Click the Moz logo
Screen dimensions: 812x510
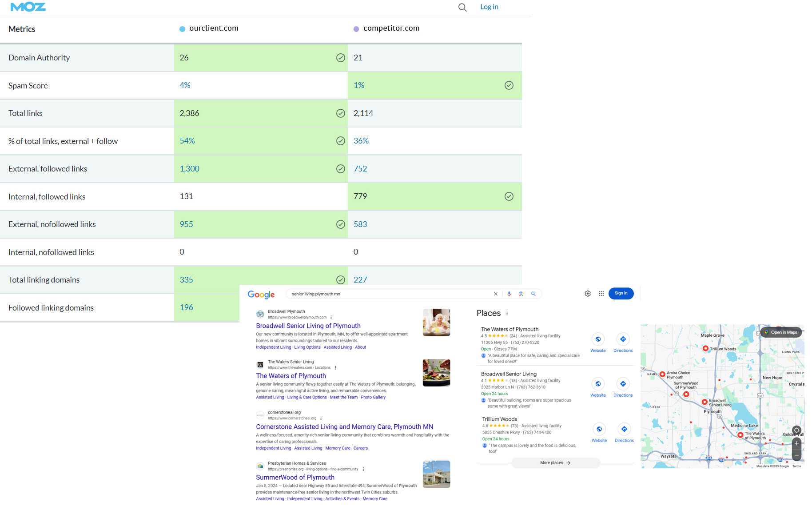tap(28, 7)
